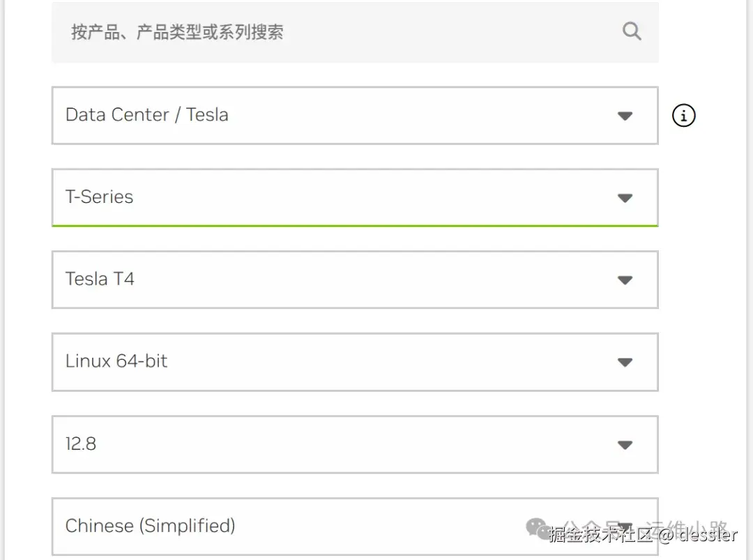Click the Chinese (Simplified) text label
This screenshot has width=753, height=560.
click(x=150, y=526)
